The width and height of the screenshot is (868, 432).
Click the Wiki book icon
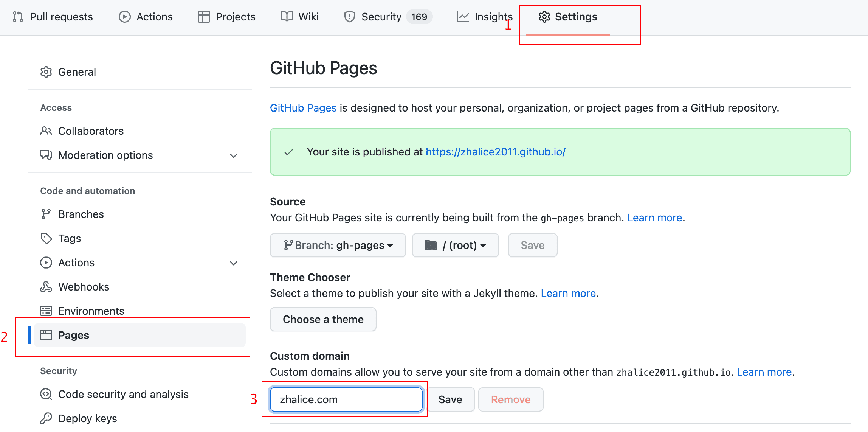287,17
